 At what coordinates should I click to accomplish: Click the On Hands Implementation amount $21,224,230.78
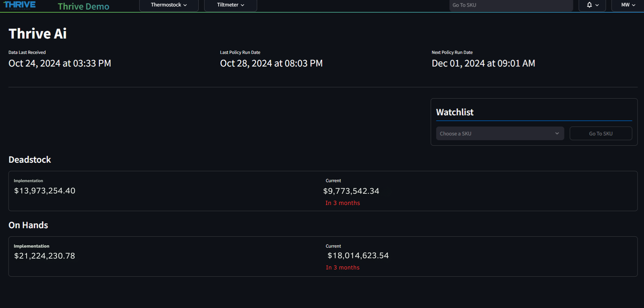[45, 256]
